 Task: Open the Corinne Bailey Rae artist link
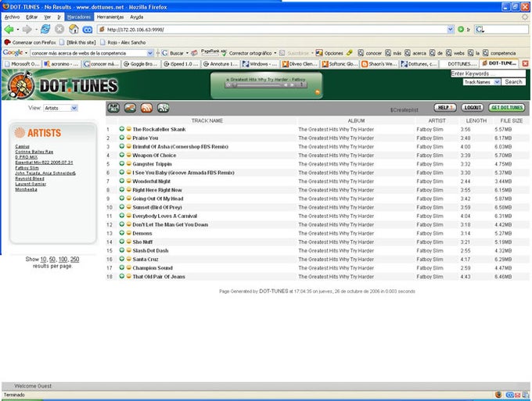click(x=34, y=152)
